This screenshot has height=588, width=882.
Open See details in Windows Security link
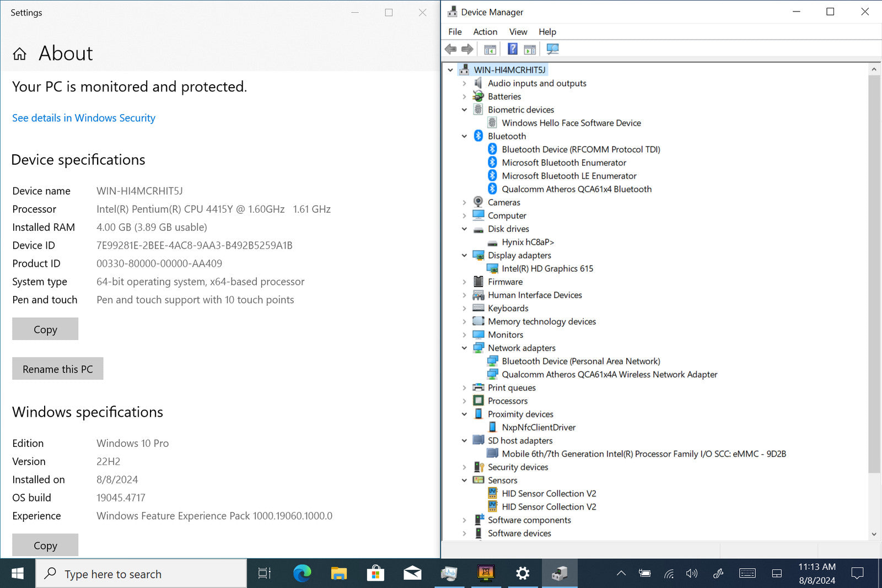[x=84, y=118]
